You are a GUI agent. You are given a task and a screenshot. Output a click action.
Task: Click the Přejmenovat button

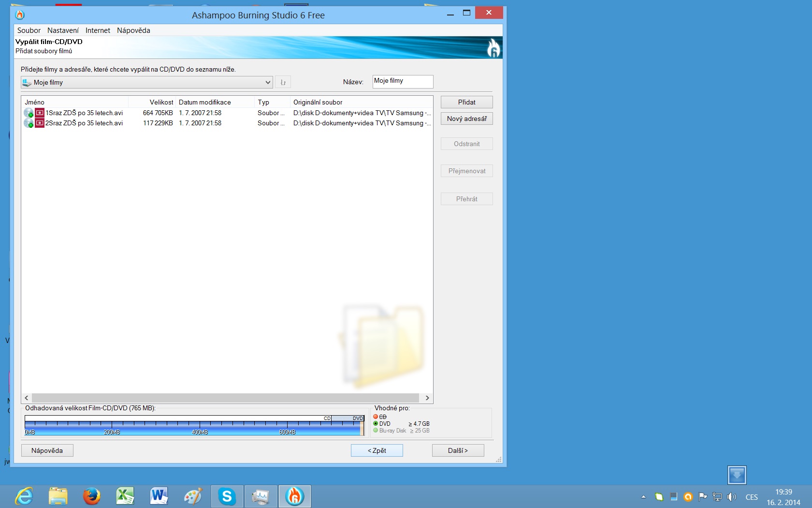(x=467, y=171)
